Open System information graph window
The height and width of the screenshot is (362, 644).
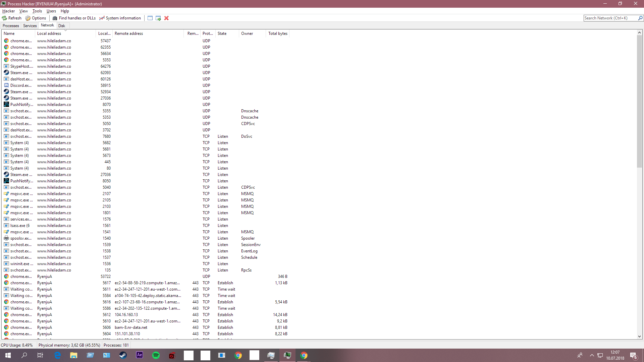[x=120, y=18]
